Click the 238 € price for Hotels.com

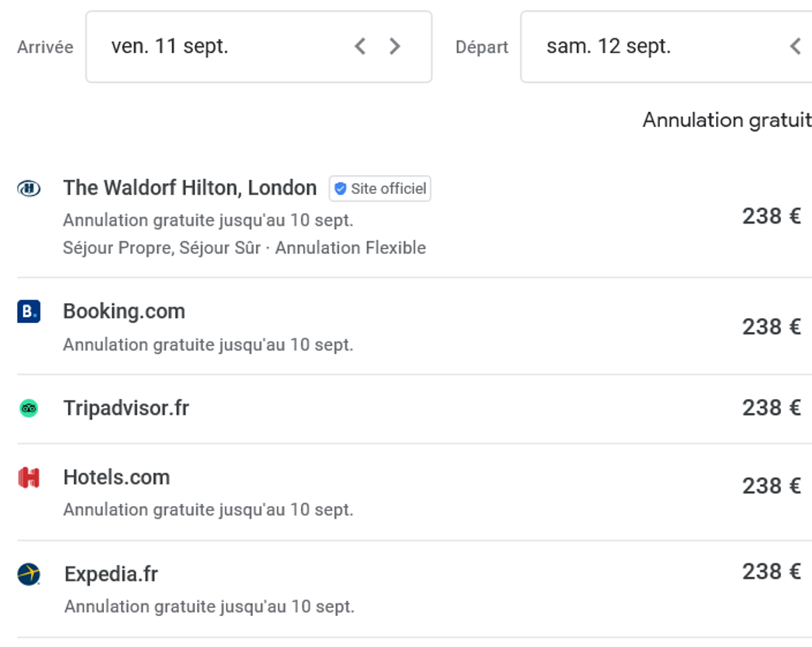(x=771, y=486)
